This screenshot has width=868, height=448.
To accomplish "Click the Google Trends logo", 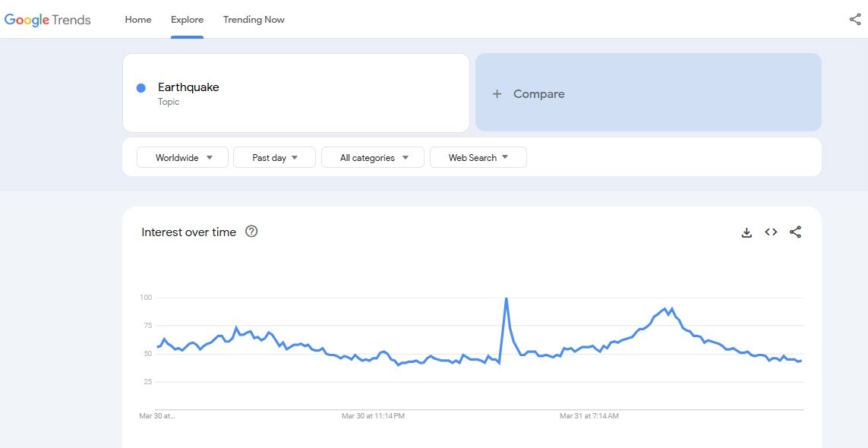I will (47, 20).
